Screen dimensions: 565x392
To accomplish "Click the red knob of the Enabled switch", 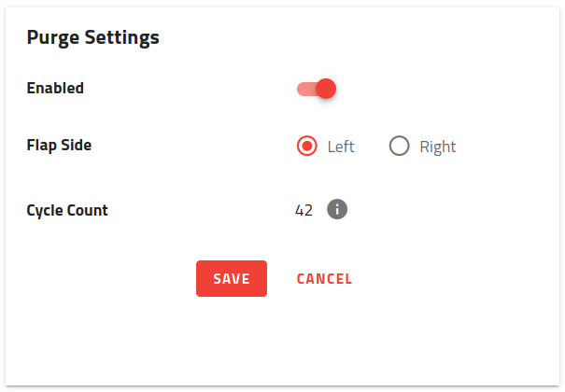I will [325, 89].
